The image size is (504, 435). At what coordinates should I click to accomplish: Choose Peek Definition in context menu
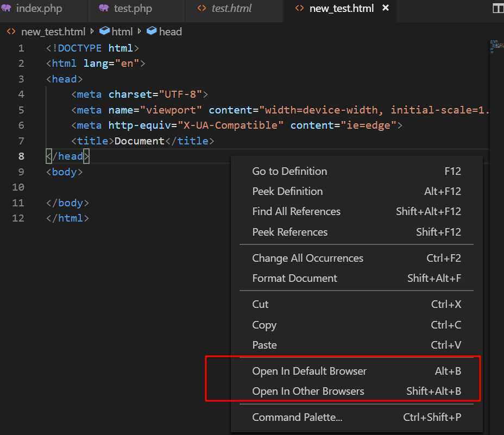[356, 192]
